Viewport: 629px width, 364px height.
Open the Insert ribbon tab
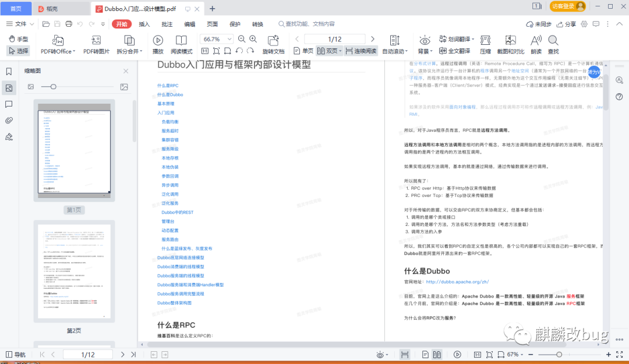[144, 24]
